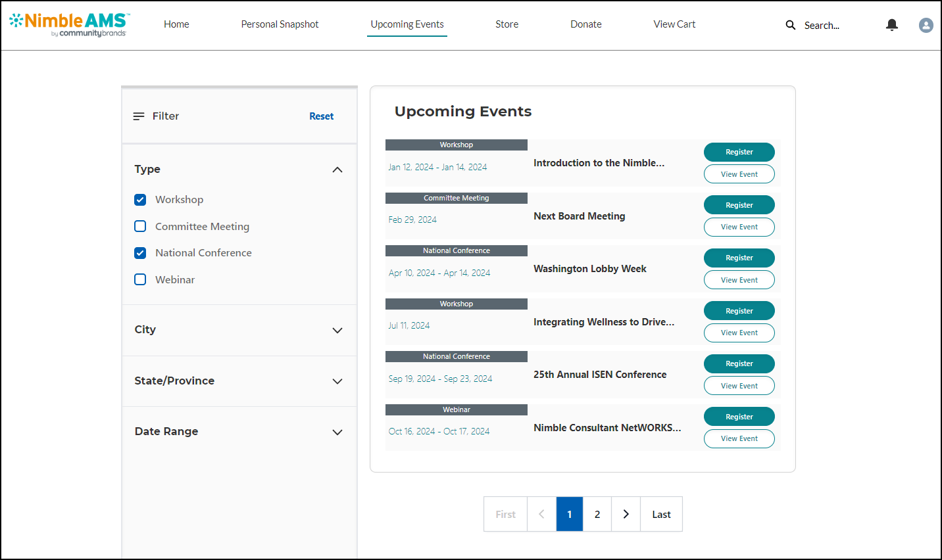Click the previous page arrow icon

[541, 514]
